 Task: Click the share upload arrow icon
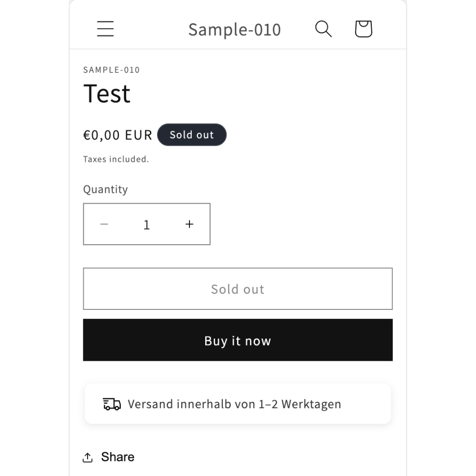(88, 457)
